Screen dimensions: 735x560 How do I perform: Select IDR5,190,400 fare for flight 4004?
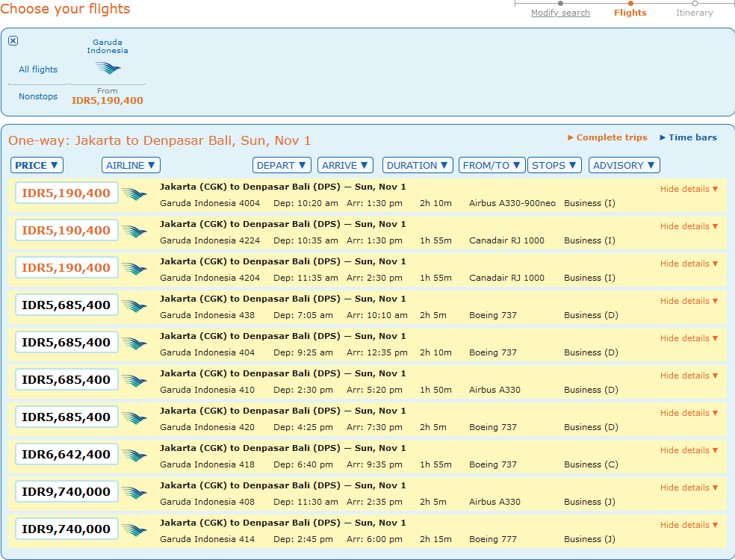66,193
